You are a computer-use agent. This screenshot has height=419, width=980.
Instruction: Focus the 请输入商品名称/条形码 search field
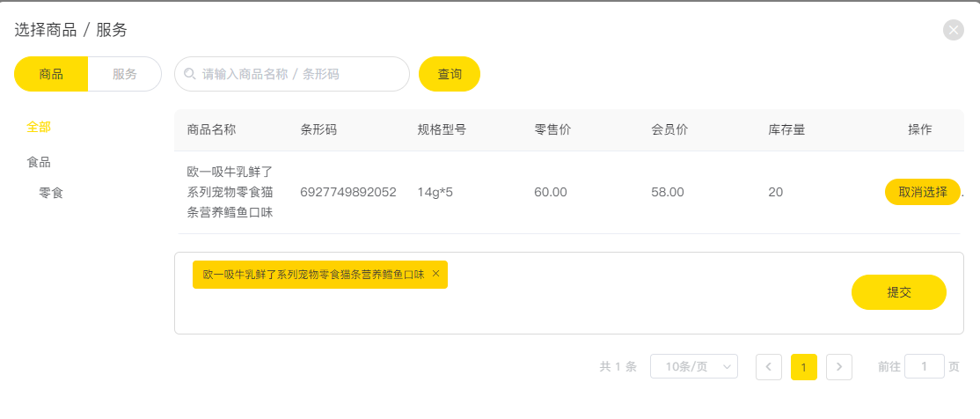[x=292, y=74]
